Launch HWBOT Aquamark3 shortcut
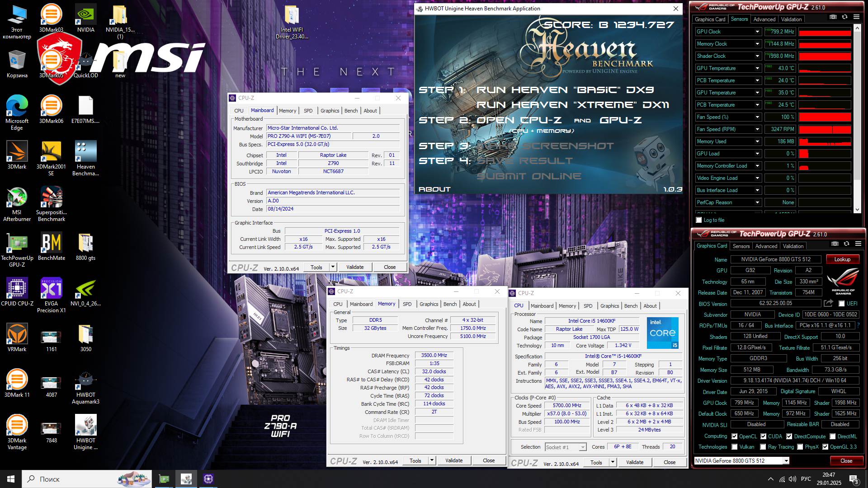 coord(85,387)
